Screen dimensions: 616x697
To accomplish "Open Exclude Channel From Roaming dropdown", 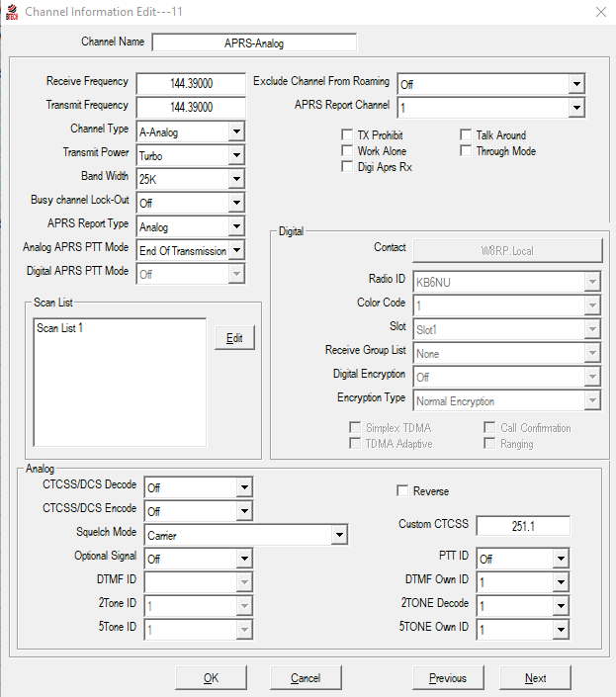I will click(576, 84).
